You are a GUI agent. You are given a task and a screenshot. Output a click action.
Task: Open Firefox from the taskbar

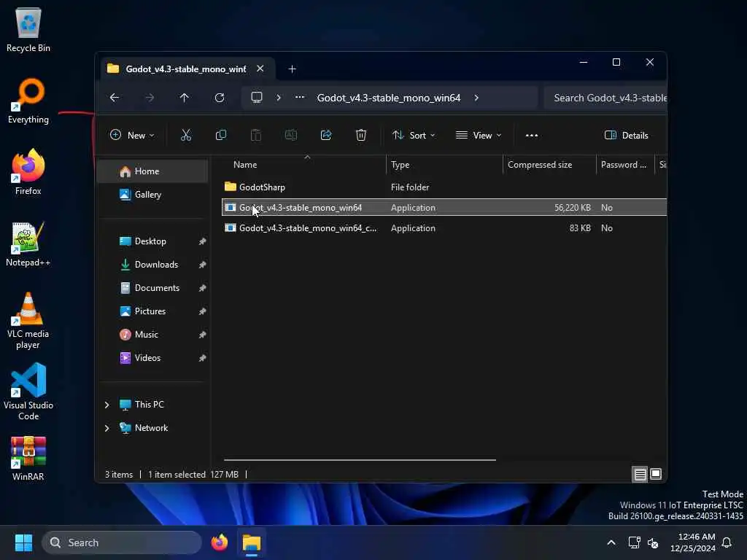point(220,542)
